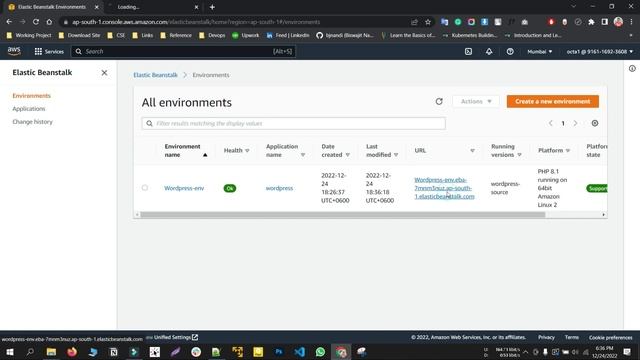
Task: Refresh the All environments table
Action: 439,101
